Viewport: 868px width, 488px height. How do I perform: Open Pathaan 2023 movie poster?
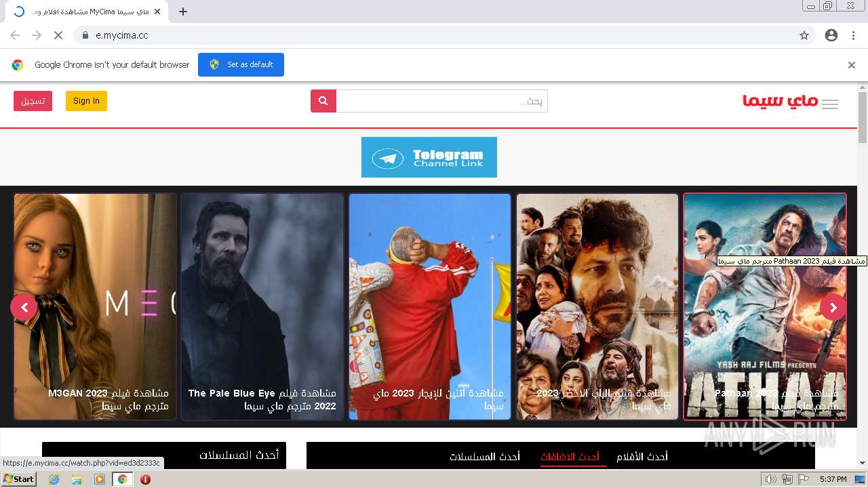point(765,307)
